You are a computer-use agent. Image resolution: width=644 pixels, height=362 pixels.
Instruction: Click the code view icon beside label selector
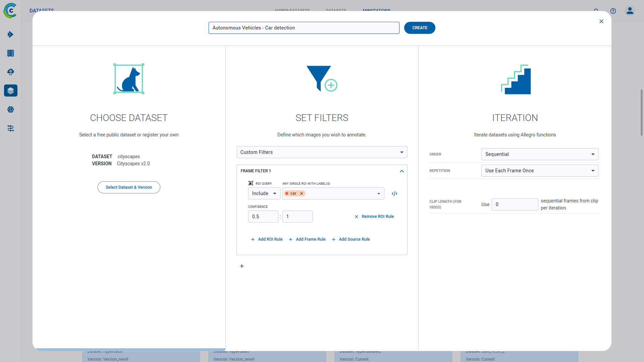point(394,194)
